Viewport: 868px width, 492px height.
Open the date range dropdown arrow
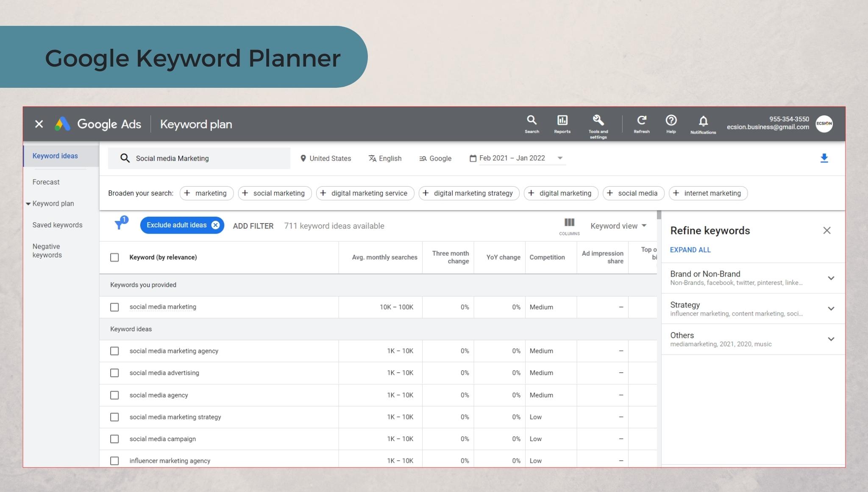tap(560, 158)
